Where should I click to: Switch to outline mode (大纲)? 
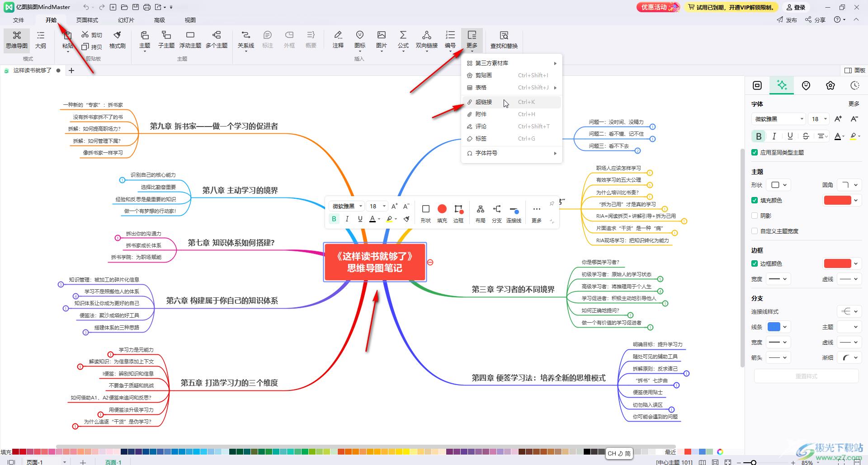tap(41, 40)
